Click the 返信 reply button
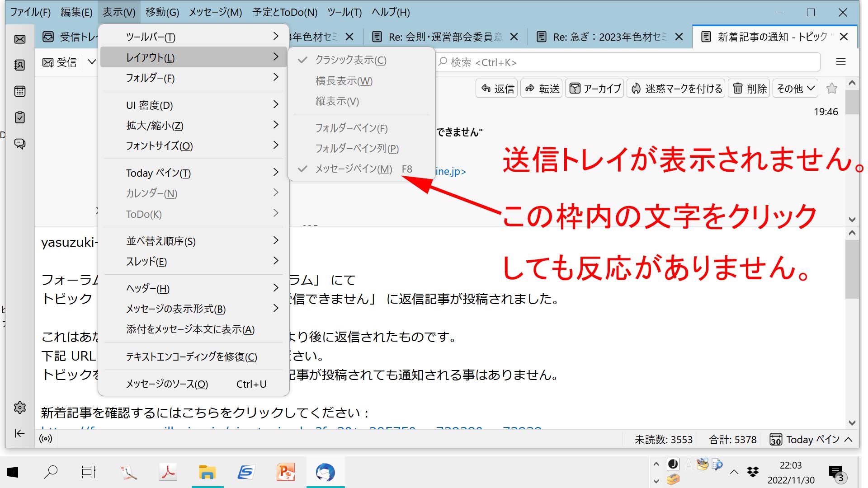 [497, 89]
